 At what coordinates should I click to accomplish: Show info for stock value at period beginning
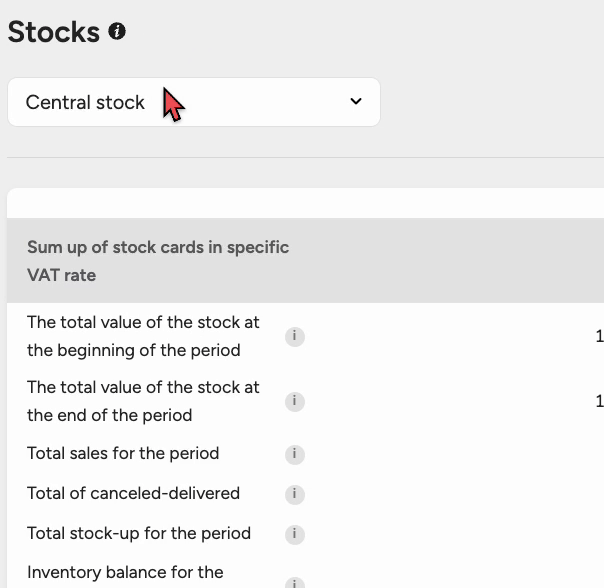point(294,337)
